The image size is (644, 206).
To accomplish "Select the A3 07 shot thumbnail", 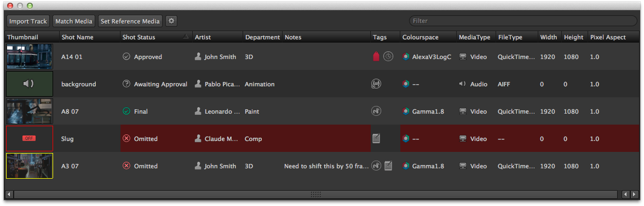I will (29, 166).
